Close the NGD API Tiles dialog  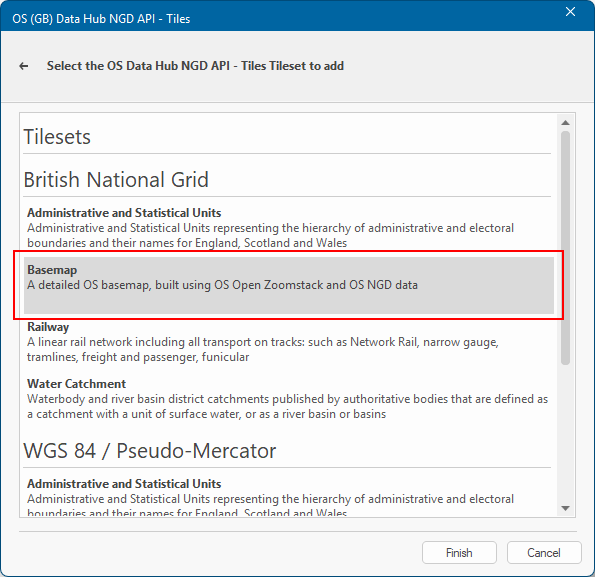pos(570,12)
